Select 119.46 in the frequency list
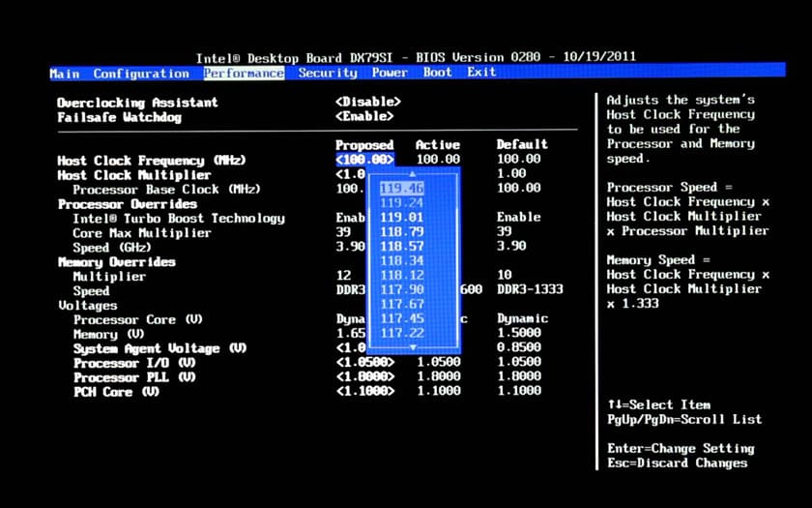Screen dimensions: 812x508 (x=401, y=189)
